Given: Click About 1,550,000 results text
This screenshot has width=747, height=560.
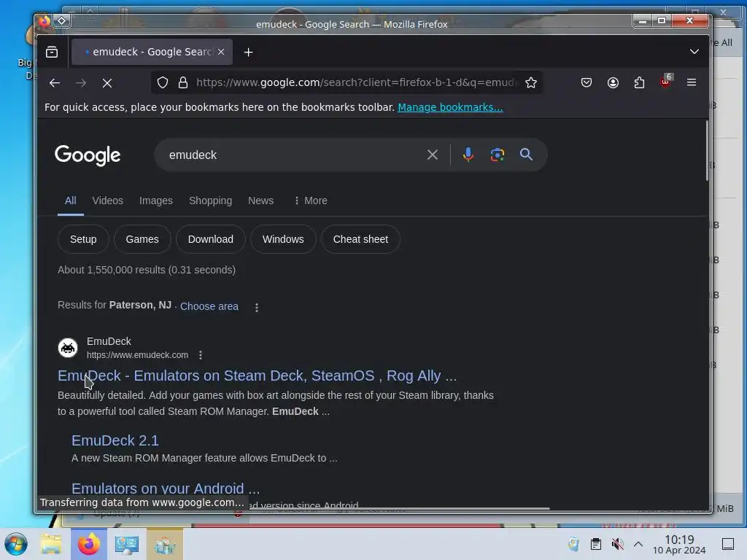Looking at the screenshot, I should pos(147,270).
